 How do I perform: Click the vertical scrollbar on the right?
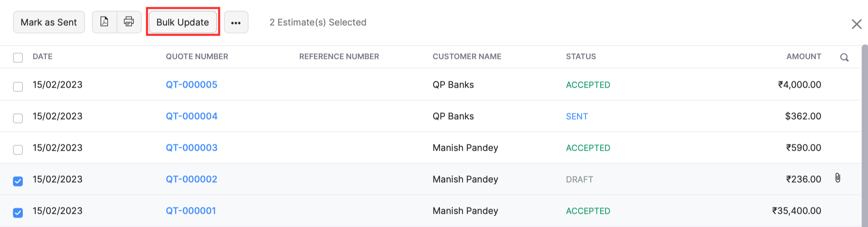pyautogui.click(x=864, y=133)
